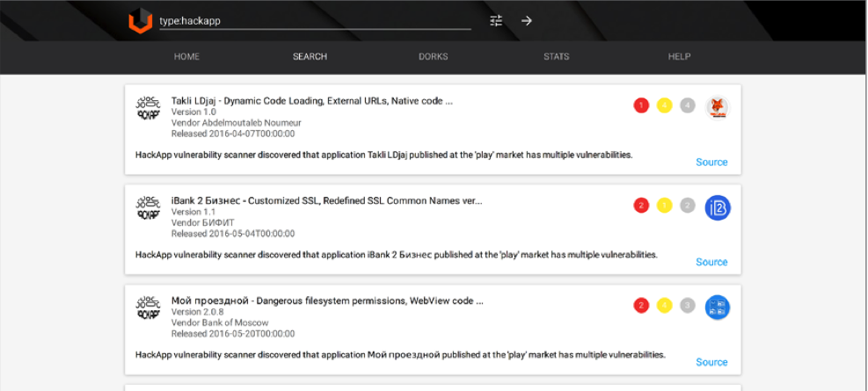Image resolution: width=868 pixels, height=391 pixels.
Task: Open the STATS tab
Action: [x=556, y=56]
